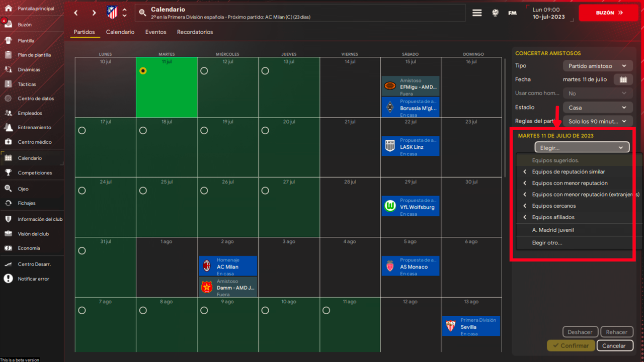Select friendly slot on 24 jul
The height and width of the screenshot is (362, 644).
(82, 191)
